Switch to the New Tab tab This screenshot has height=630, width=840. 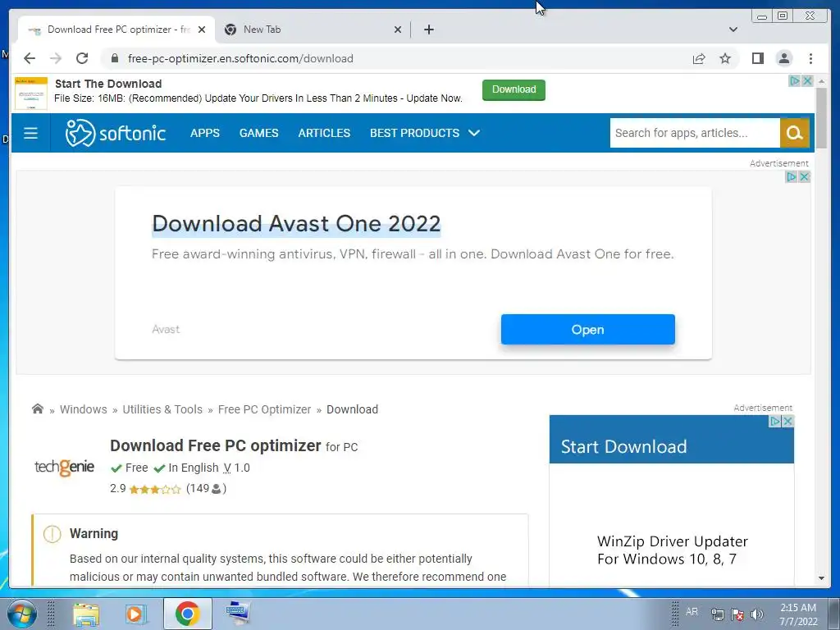(x=313, y=30)
